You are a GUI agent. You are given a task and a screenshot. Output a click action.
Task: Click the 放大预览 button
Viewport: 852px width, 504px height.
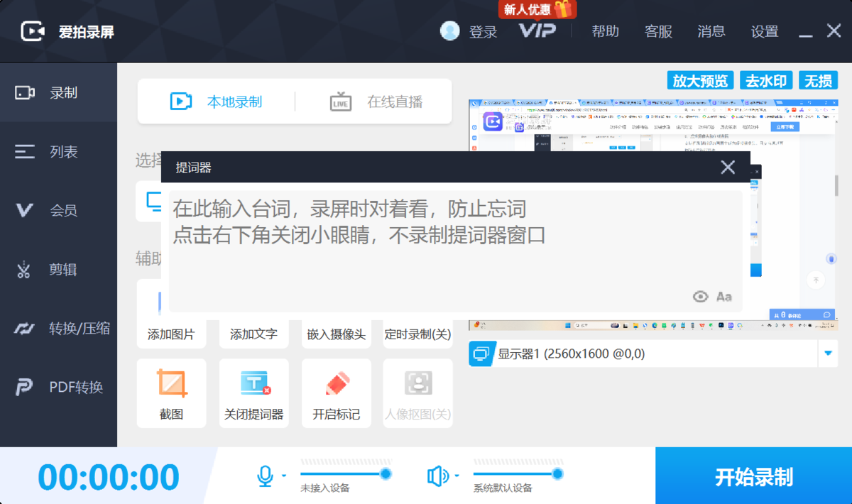pyautogui.click(x=701, y=80)
